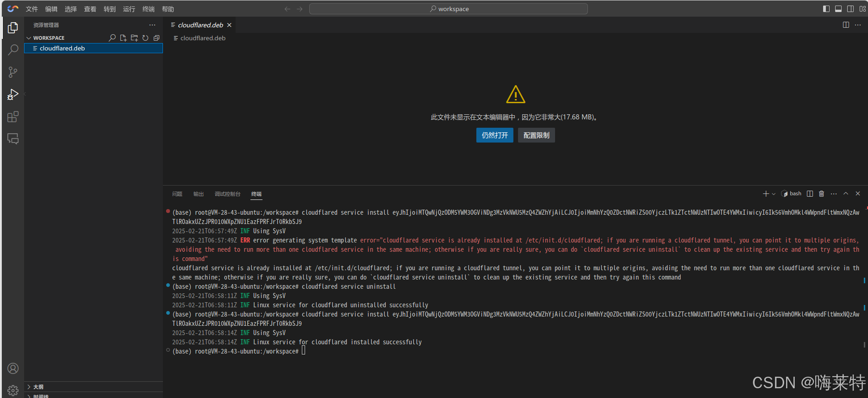The image size is (868, 398).
Task: Activate the cloudflared.deb editor tab
Action: [200, 25]
